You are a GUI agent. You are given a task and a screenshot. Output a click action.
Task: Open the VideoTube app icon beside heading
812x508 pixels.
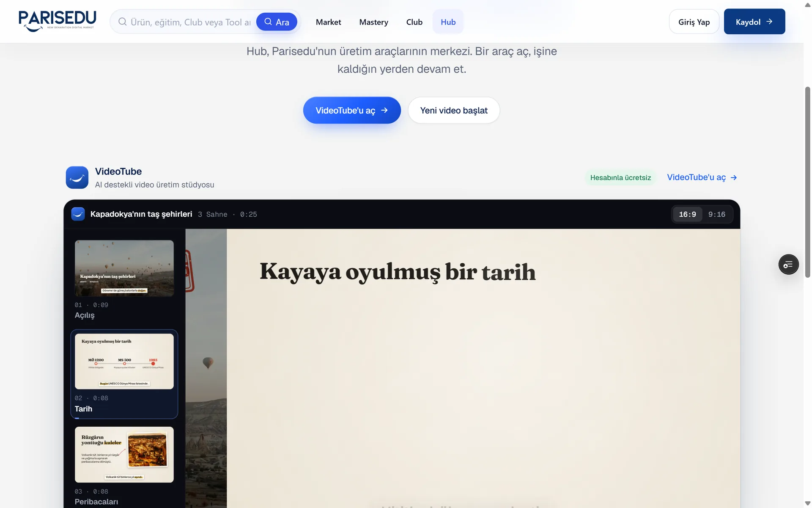(77, 177)
